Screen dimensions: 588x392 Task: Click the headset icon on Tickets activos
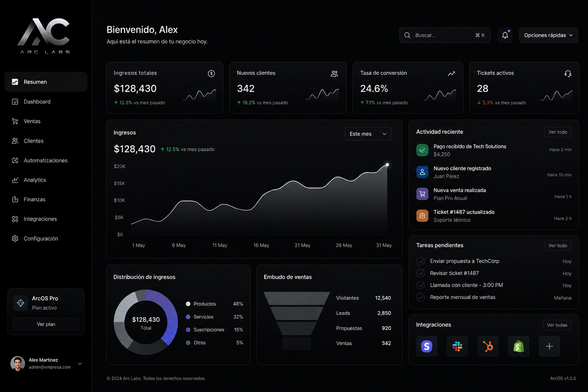(568, 73)
